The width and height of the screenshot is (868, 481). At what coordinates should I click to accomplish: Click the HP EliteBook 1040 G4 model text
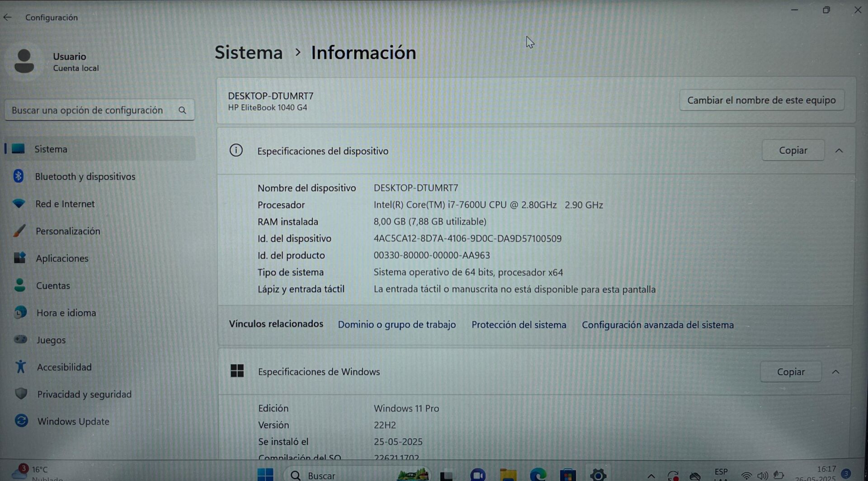(x=267, y=108)
